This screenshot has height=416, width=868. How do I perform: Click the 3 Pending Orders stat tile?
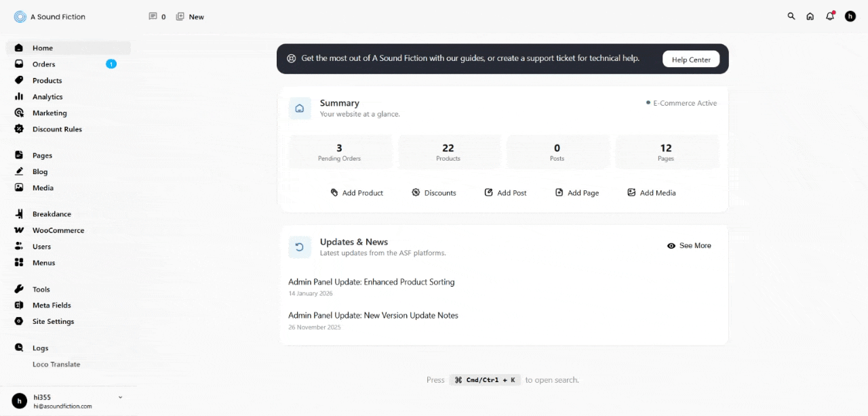(340, 152)
